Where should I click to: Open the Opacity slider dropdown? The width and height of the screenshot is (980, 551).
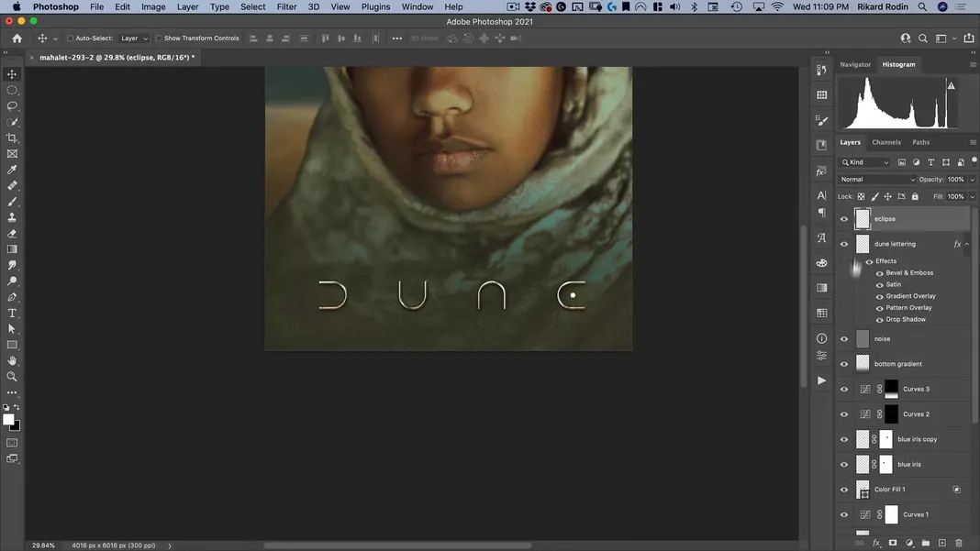[972, 180]
